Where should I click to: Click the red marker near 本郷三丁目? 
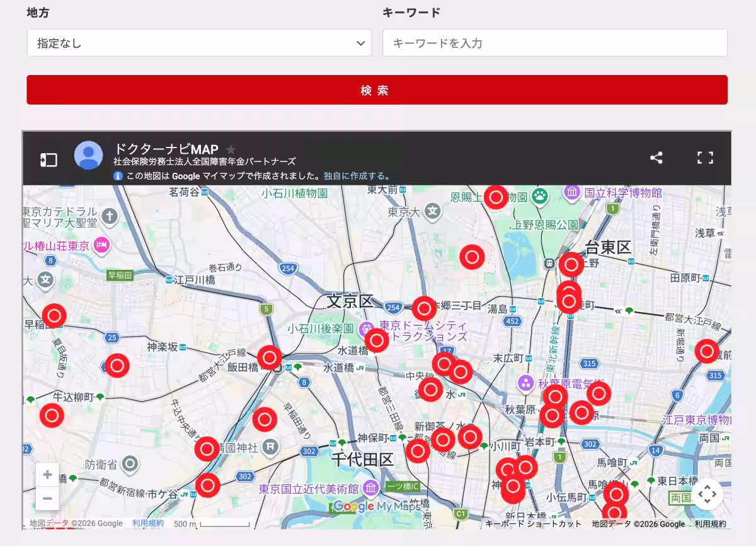[x=425, y=309]
